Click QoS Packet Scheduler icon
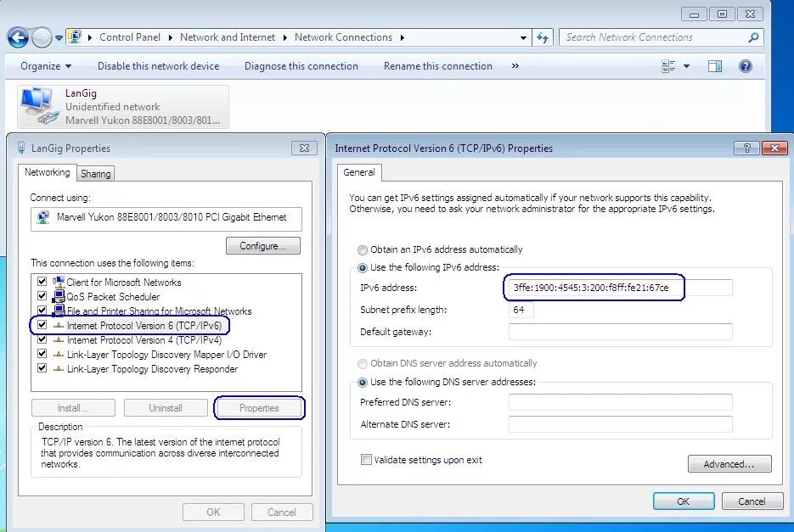 pyautogui.click(x=59, y=296)
